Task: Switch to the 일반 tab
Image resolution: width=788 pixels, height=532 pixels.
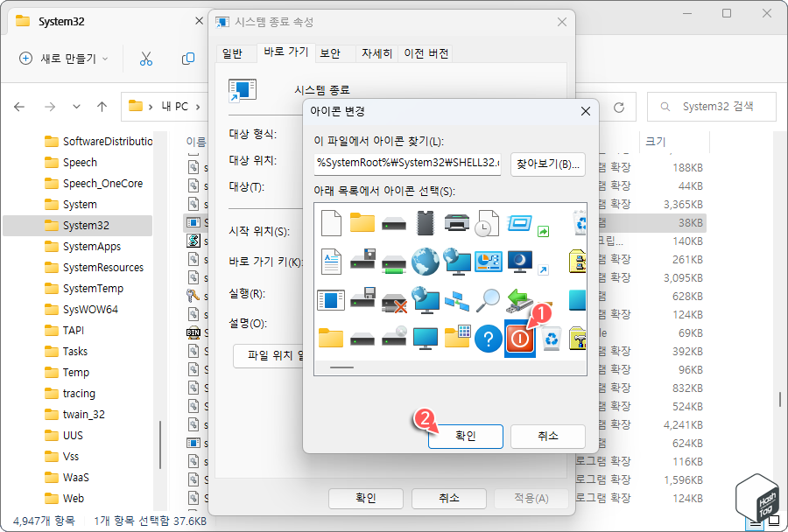Action: (235, 52)
